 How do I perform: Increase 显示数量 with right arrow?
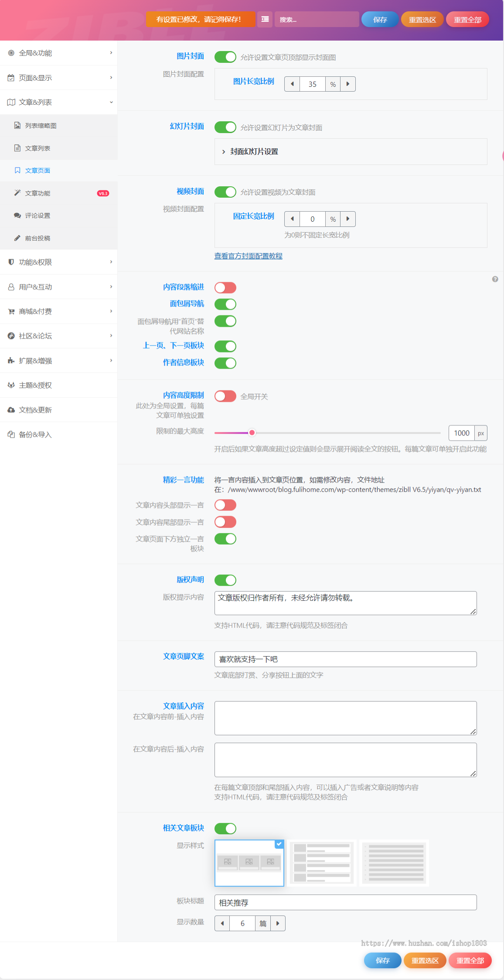(278, 923)
